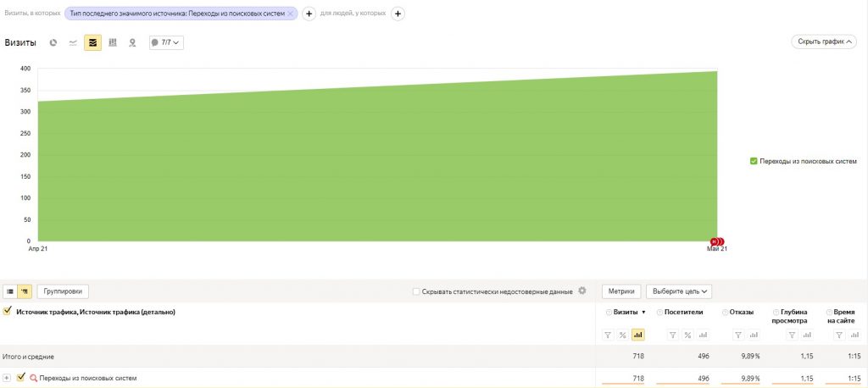
Task: Select the stacked area chart icon
Action: (x=92, y=42)
